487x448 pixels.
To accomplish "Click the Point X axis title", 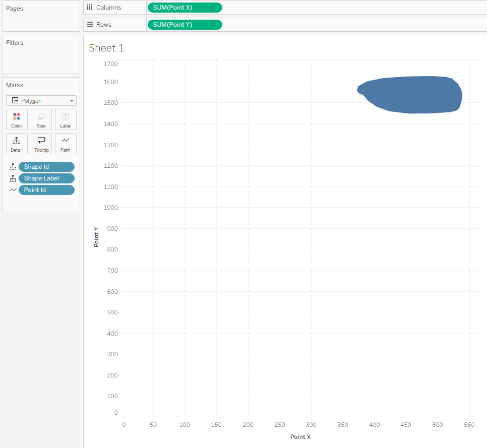I will coord(300,437).
